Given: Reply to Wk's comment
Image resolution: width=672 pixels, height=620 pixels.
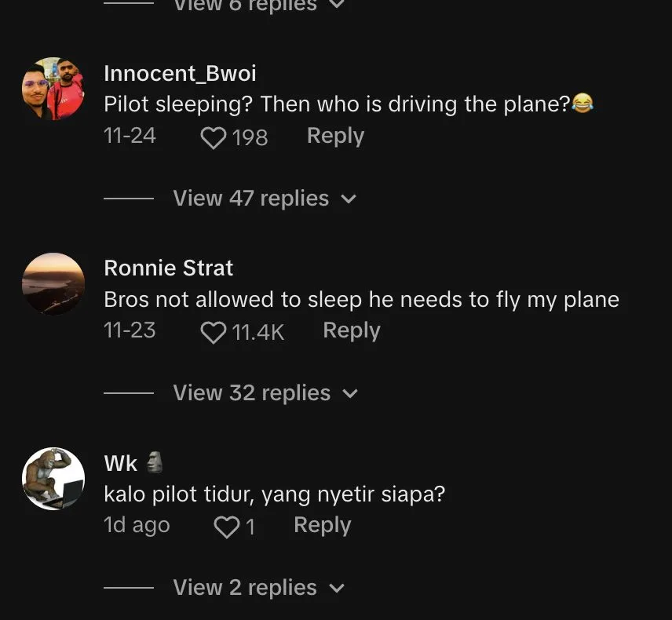Looking at the screenshot, I should 322,525.
